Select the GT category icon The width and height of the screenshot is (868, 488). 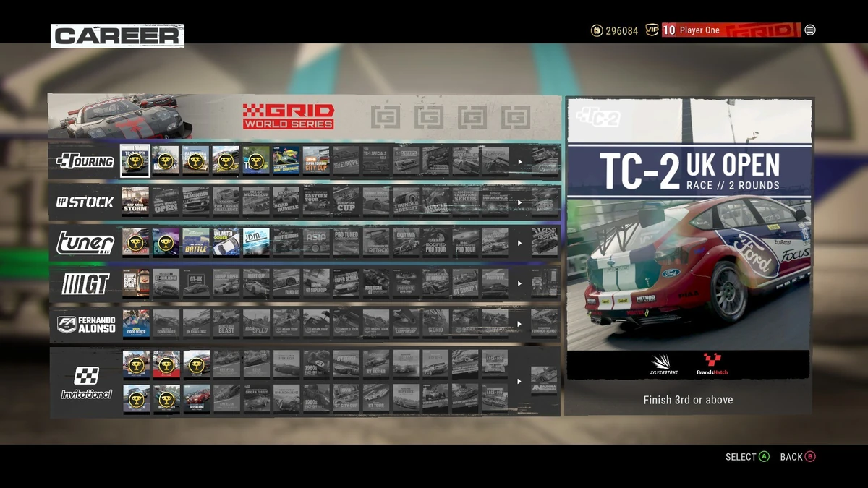tap(85, 285)
